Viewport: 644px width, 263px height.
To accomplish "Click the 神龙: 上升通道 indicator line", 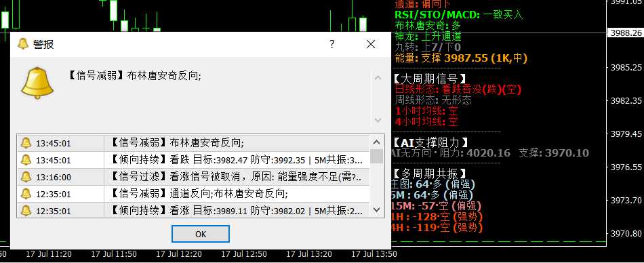I will (x=428, y=36).
